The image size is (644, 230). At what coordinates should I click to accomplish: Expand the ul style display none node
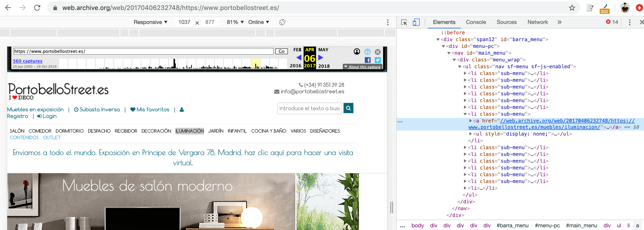471,134
